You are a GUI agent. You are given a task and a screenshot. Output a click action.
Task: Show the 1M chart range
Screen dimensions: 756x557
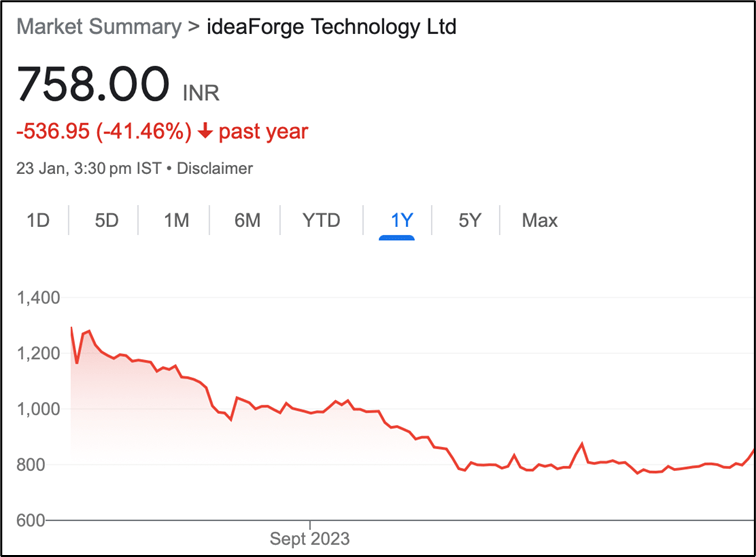pos(177,220)
